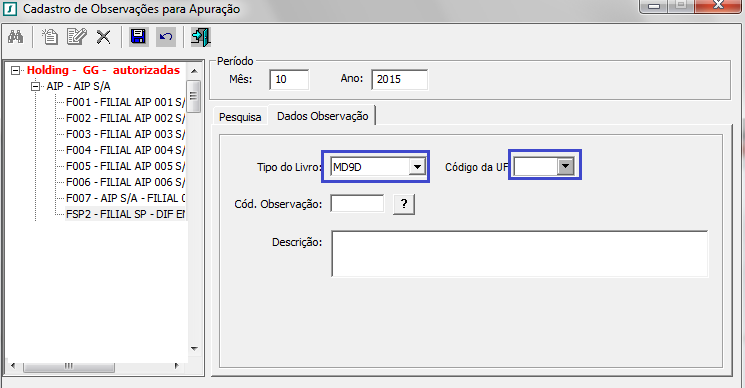Save using the floppy disk icon
The height and width of the screenshot is (388, 745).
tap(138, 37)
